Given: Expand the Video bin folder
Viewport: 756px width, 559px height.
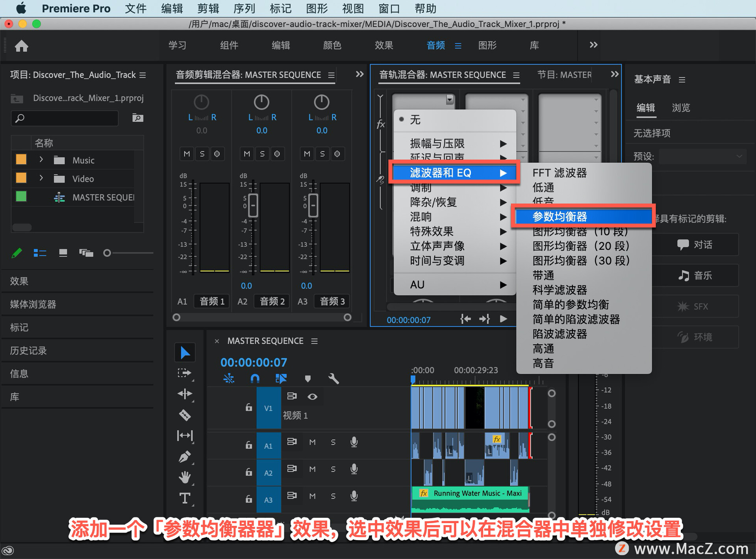Looking at the screenshot, I should (x=41, y=178).
